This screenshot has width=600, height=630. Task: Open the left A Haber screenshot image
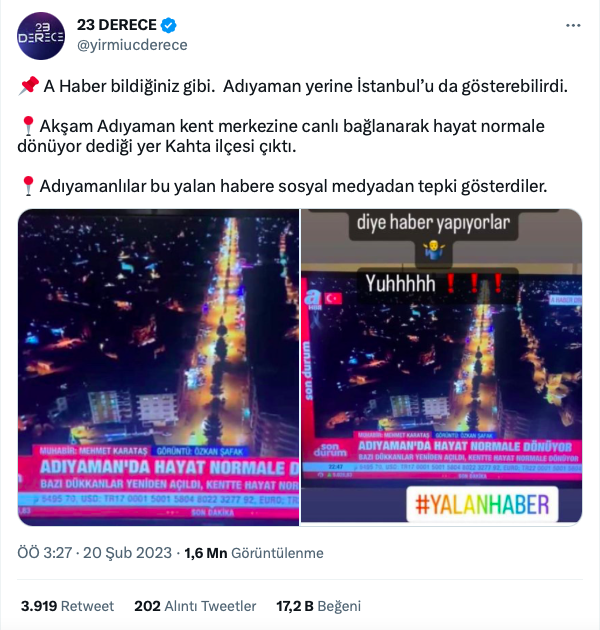(158, 367)
